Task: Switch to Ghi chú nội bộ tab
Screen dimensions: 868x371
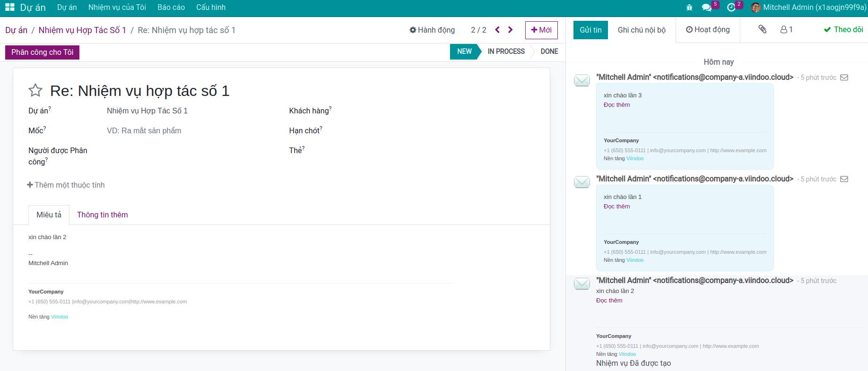Action: (642, 30)
